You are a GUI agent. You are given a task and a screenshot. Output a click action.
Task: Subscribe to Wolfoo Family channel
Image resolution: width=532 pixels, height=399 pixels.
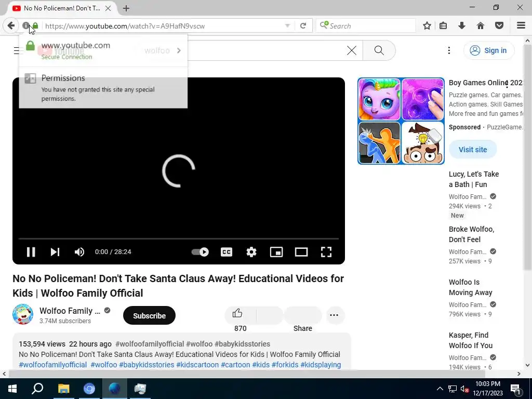coord(149,315)
